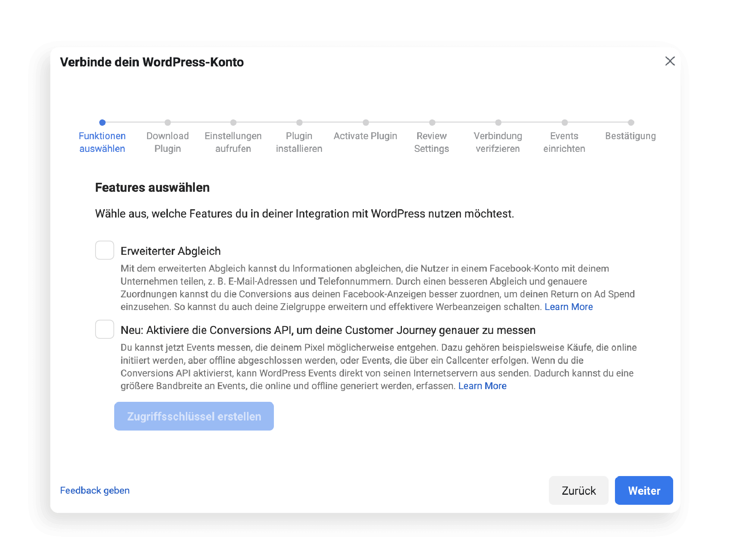Screen dimensions: 731x560
Task: Click the Features auswählen heading
Action: (152, 187)
